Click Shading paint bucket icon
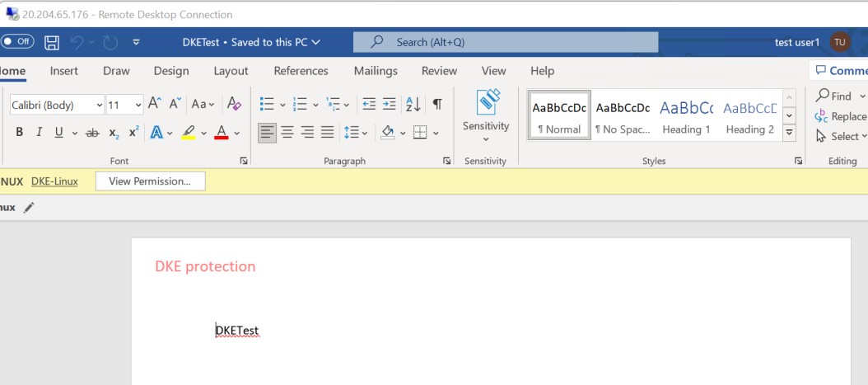868x385 pixels. coord(388,133)
